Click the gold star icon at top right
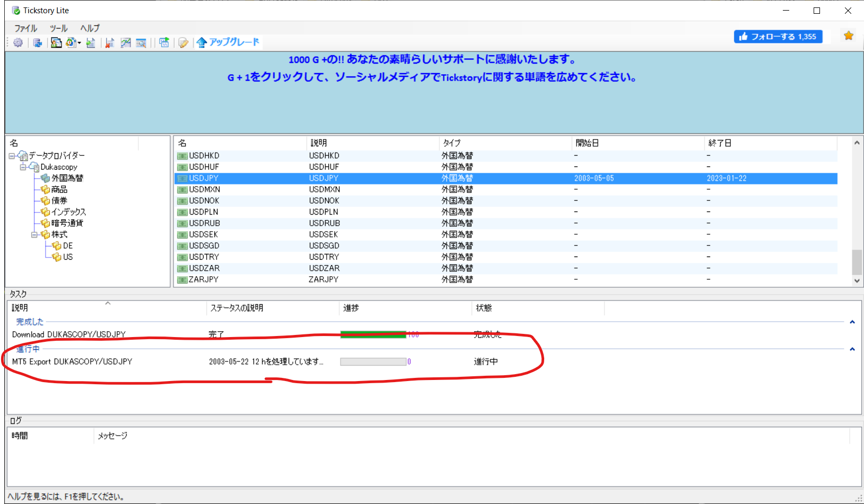 tap(849, 36)
